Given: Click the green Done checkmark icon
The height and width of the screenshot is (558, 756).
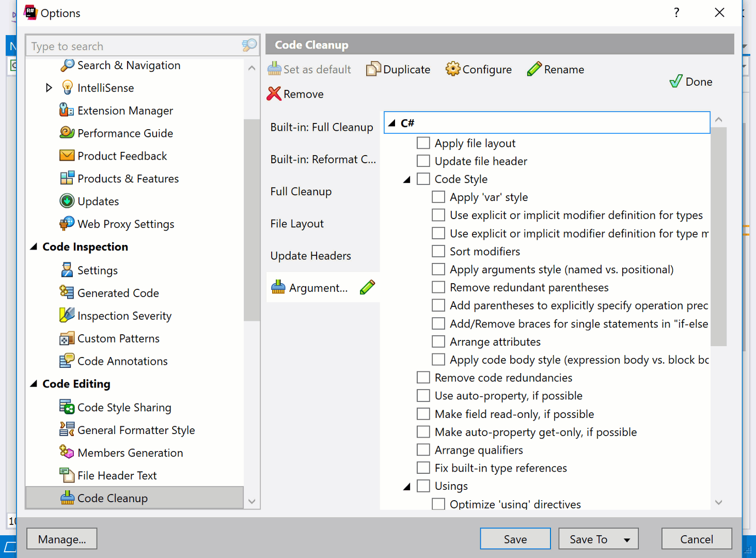Looking at the screenshot, I should (675, 82).
